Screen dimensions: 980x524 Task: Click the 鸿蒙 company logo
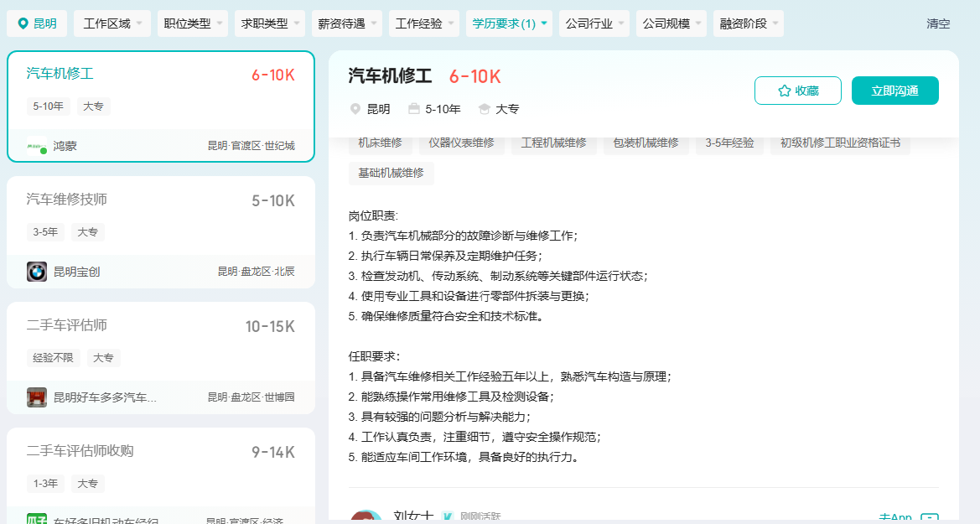click(37, 146)
